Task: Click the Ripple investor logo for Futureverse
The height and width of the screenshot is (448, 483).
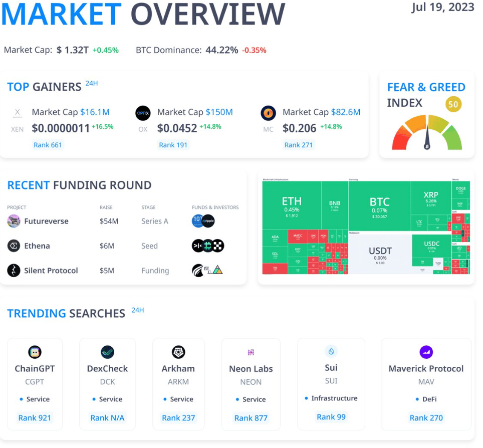Action: pyautogui.click(x=208, y=221)
